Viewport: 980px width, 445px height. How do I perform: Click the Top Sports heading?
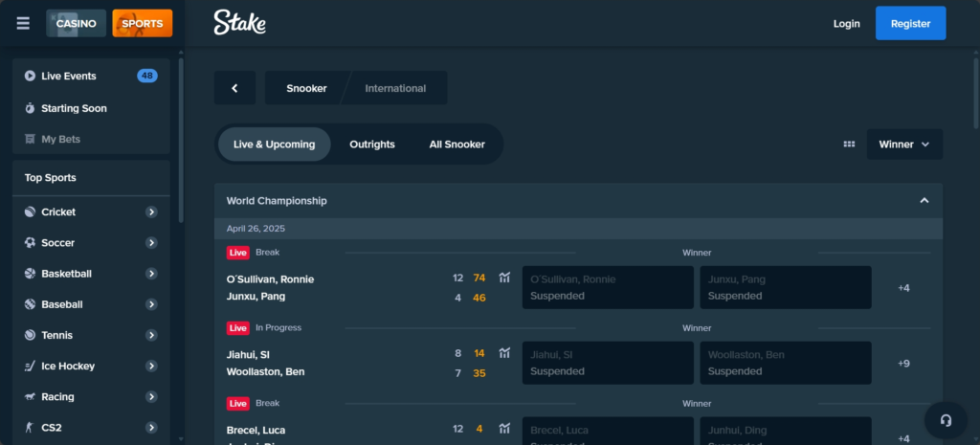coord(50,178)
